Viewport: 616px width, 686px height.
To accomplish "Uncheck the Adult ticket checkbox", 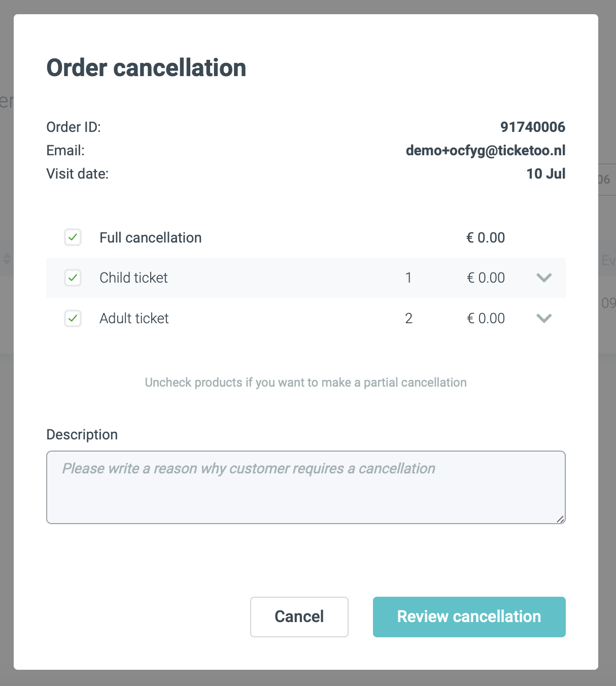I will 73,318.
